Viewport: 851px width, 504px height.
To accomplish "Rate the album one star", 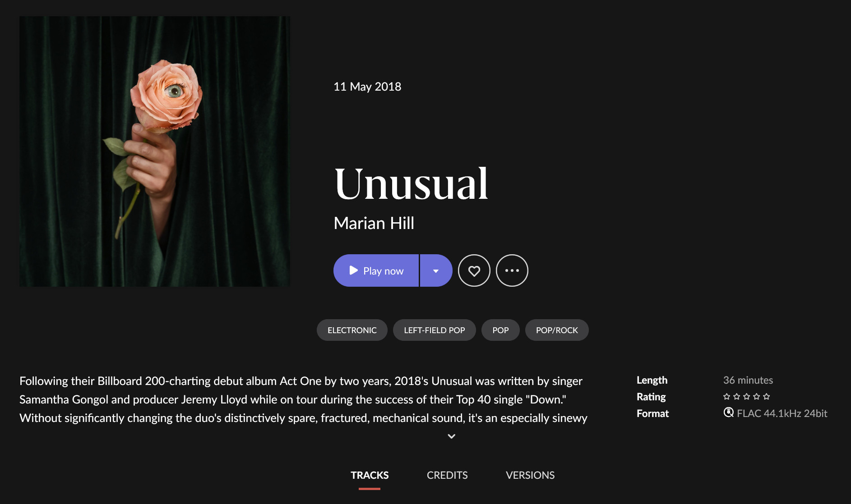I will (x=726, y=397).
